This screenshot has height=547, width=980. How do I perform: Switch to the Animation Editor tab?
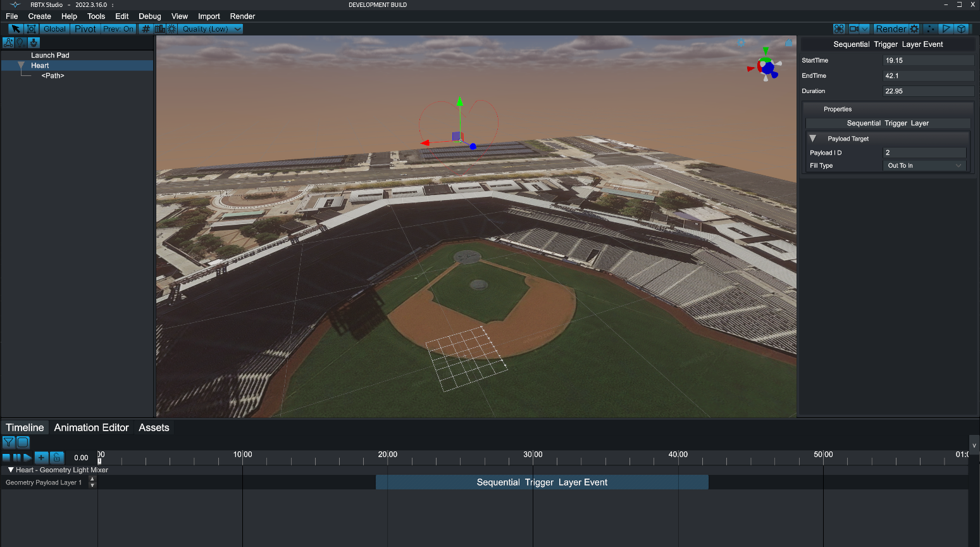[91, 427]
